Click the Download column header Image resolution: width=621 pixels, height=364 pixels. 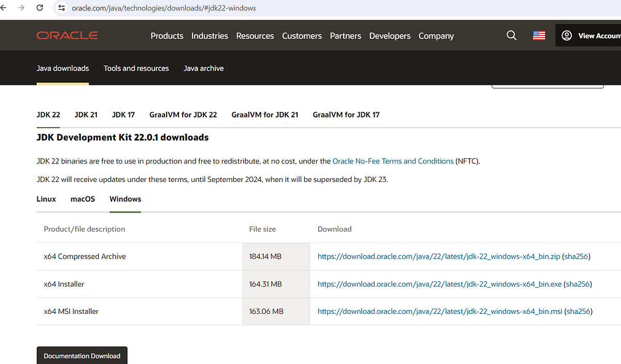[334, 229]
